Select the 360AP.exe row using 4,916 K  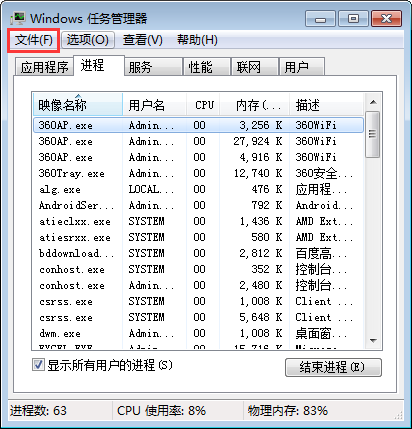[198, 157]
